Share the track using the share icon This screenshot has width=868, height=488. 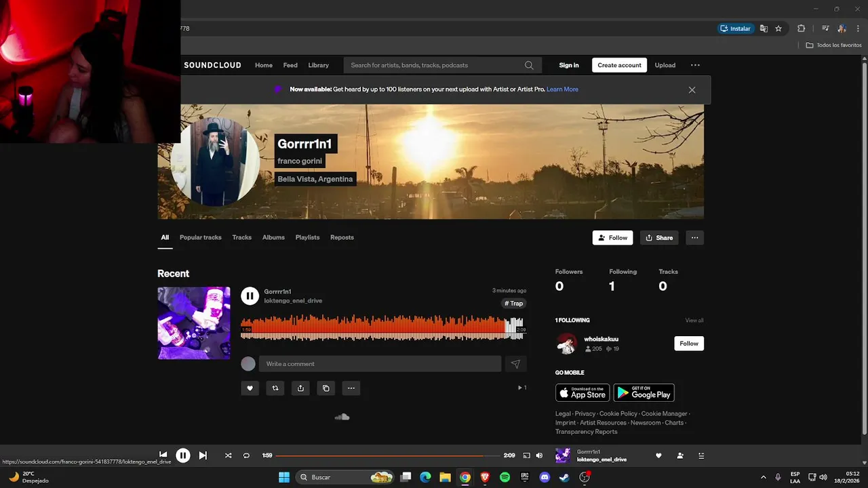pyautogui.click(x=300, y=388)
